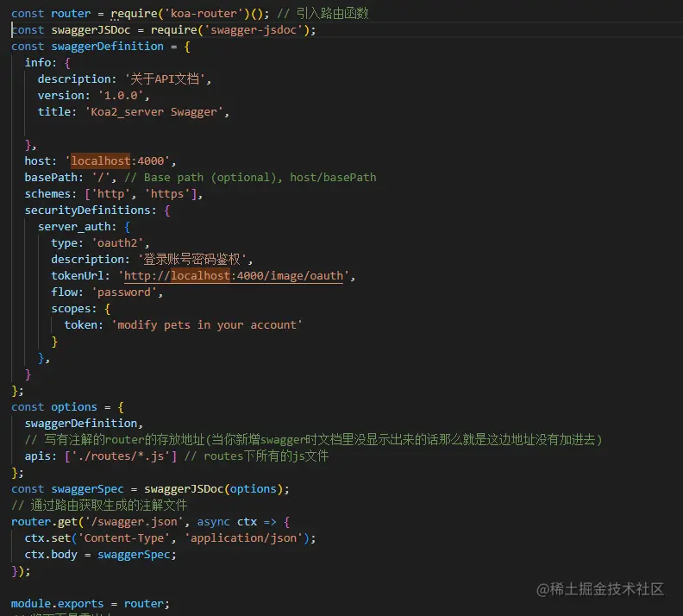This screenshot has width=683, height=616.
Task: Click the '通过路由获取生成的注解文件' comment
Action: [99, 506]
